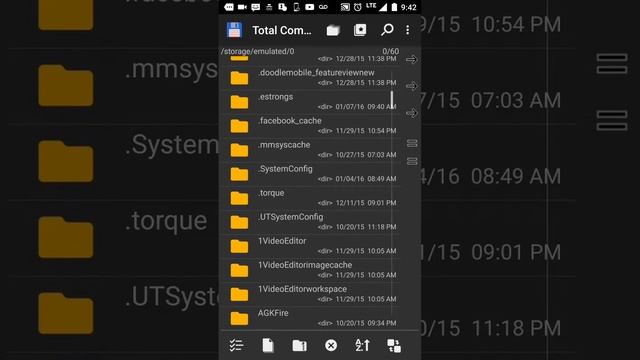Open the 1VideoEditorworkspace folder name
Image resolution: width=640 pixels, height=360 pixels.
[x=302, y=289]
